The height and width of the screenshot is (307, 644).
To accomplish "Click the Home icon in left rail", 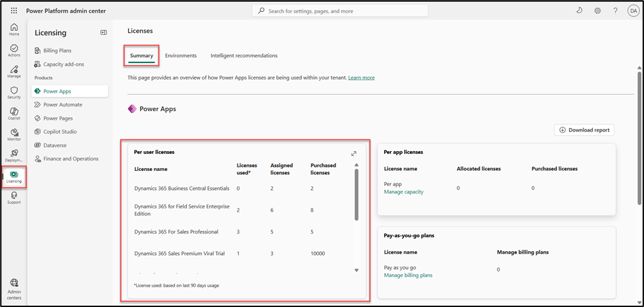I will pyautogui.click(x=14, y=29).
